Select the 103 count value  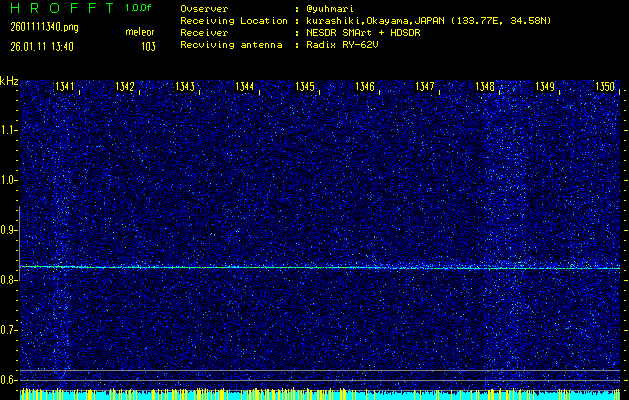148,46
